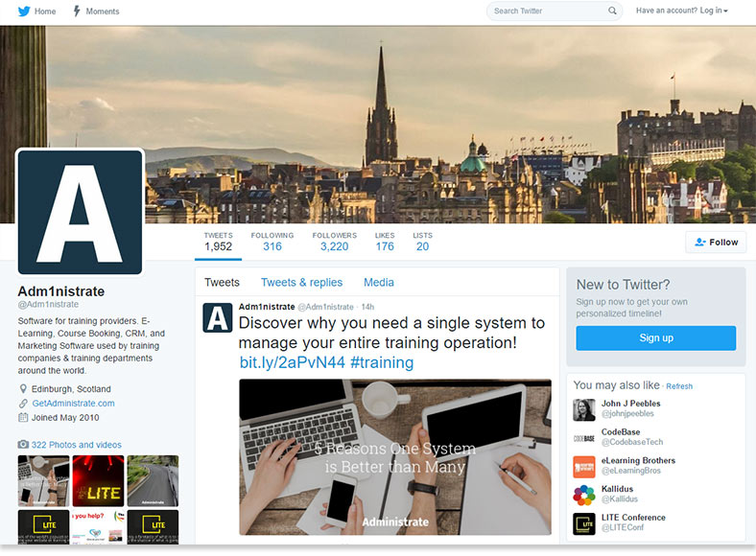This screenshot has width=756, height=556.
Task: Open John J Peebles profile name
Action: coord(630,404)
